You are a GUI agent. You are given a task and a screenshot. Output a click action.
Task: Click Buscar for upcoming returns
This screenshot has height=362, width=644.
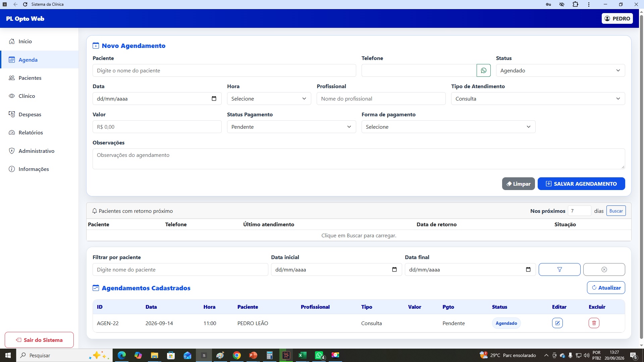(x=616, y=211)
